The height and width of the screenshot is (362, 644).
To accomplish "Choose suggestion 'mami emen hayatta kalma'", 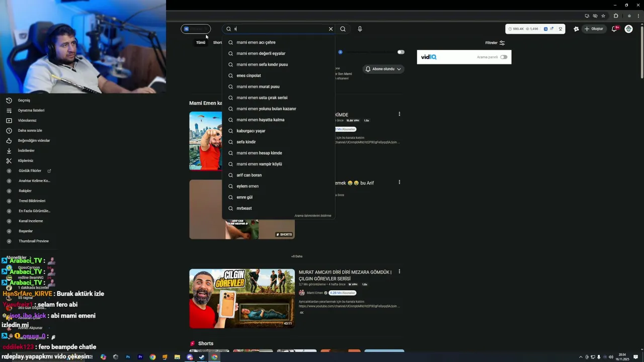I will point(278,120).
